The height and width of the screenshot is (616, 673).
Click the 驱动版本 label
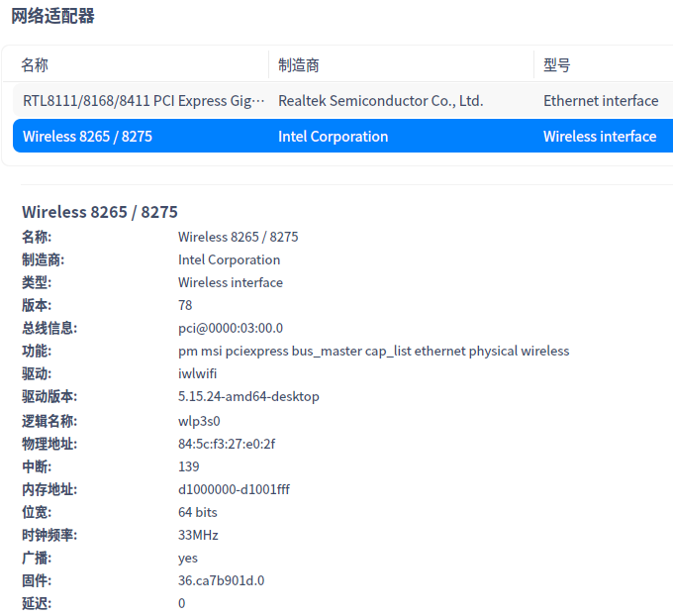49,396
